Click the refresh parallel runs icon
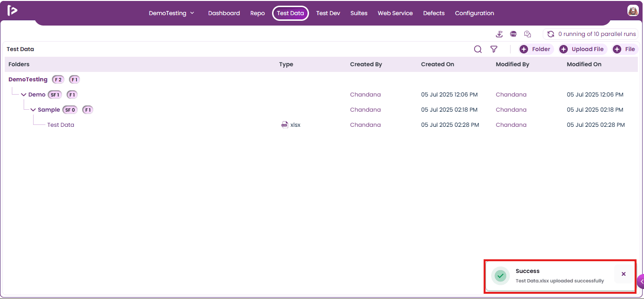 [551, 34]
